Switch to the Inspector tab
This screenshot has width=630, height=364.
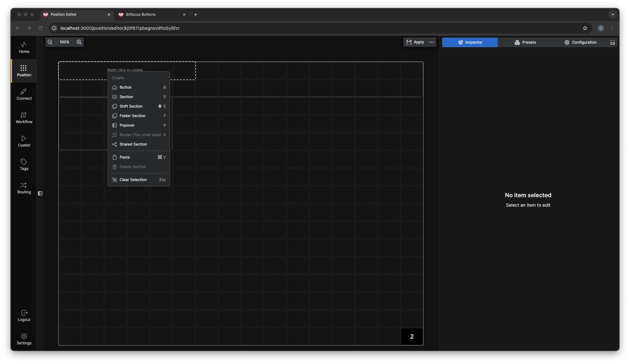pyautogui.click(x=470, y=42)
